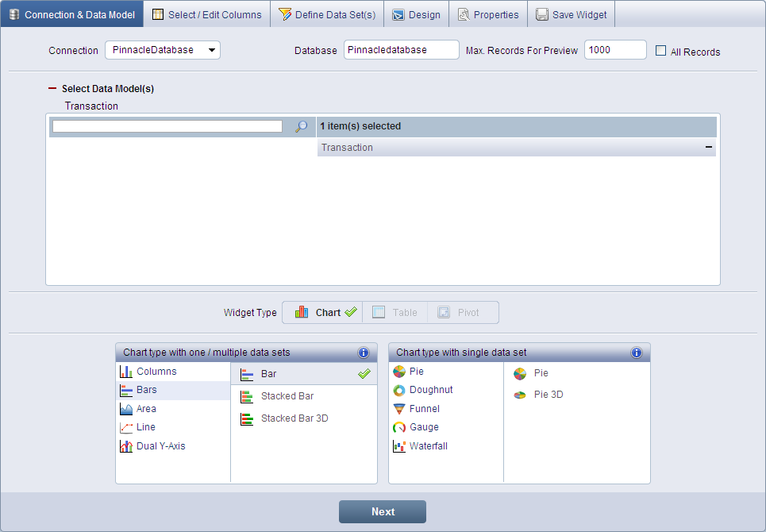Click the Max. Records For Preview field
Screen dimensions: 766x532
tap(615, 50)
